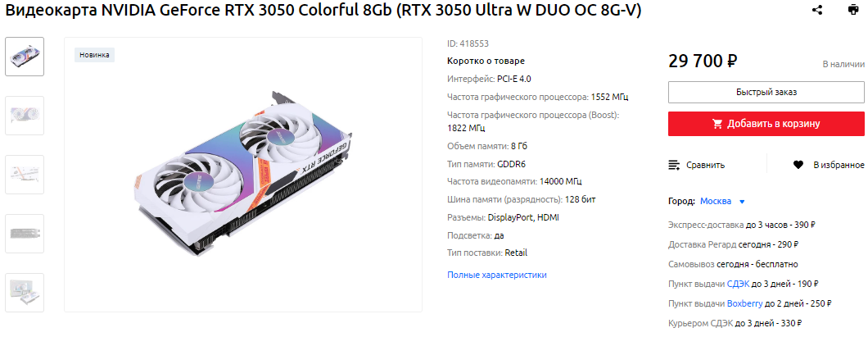Image resolution: width=868 pixels, height=337 pixels.
Task: Click the В избранное label
Action: tap(839, 165)
